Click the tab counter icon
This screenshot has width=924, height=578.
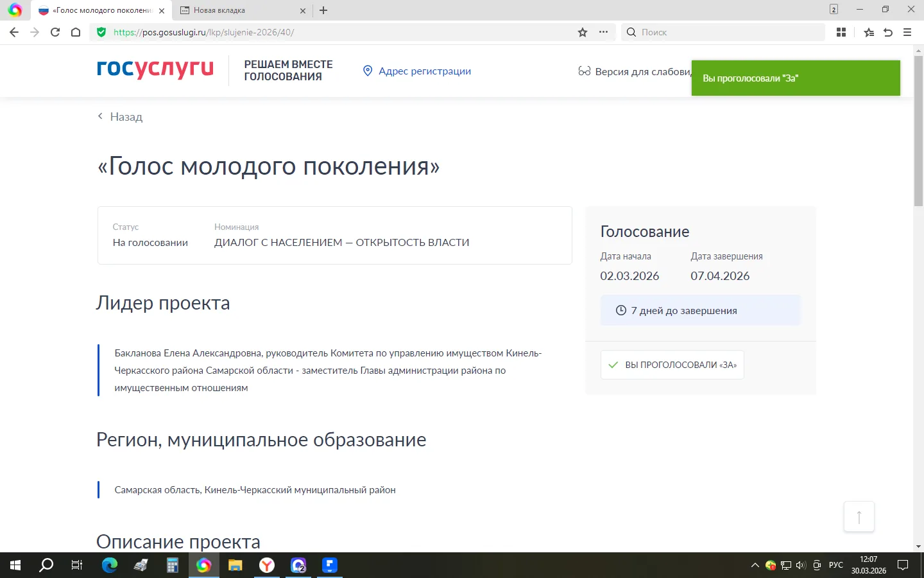pos(834,9)
